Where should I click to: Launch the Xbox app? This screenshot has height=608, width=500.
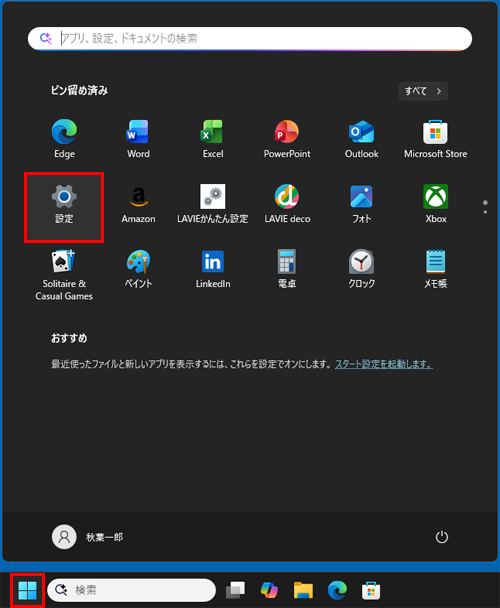point(436,204)
